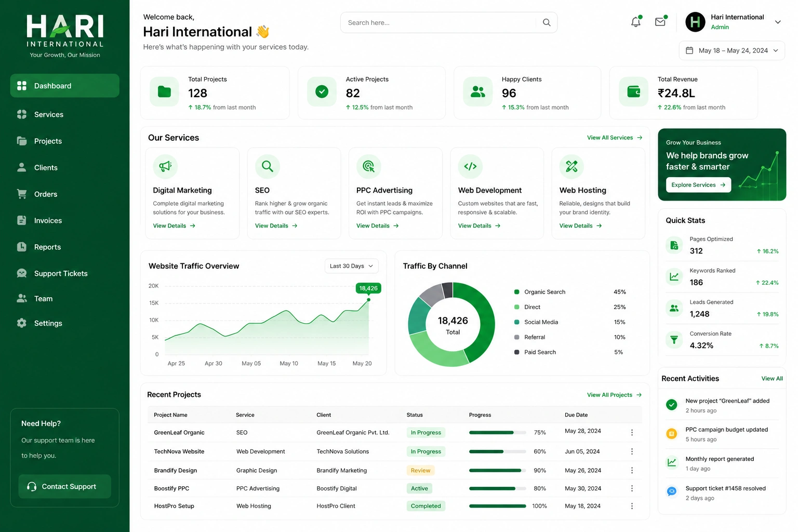Open options menu for Brandify Design row
The height and width of the screenshot is (532, 798).
[632, 470]
